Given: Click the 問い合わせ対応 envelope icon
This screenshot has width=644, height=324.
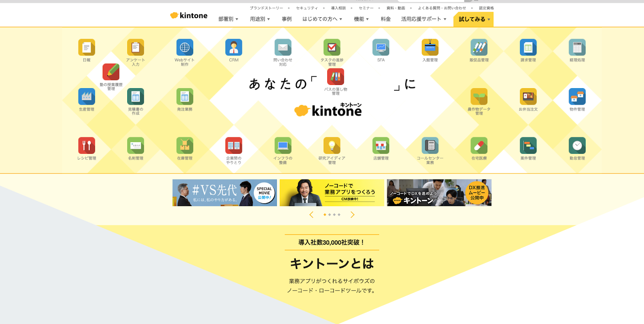Looking at the screenshot, I should tap(283, 47).
